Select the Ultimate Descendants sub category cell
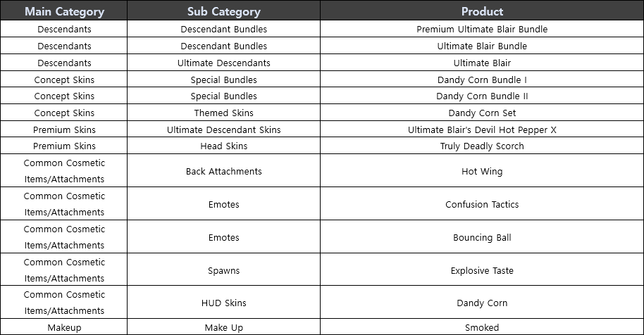 tap(224, 63)
